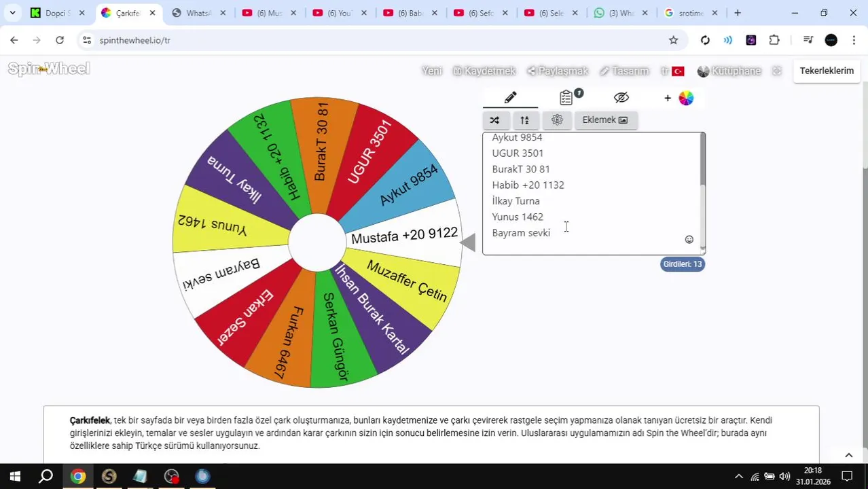Open the Tekerleklerim button
Screen dimensions: 868x489
pos(827,71)
